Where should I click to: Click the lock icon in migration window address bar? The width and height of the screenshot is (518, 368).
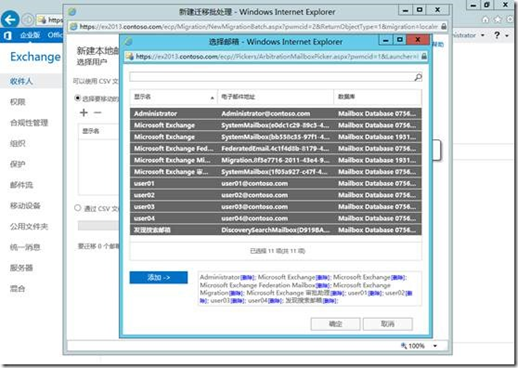pos(444,26)
